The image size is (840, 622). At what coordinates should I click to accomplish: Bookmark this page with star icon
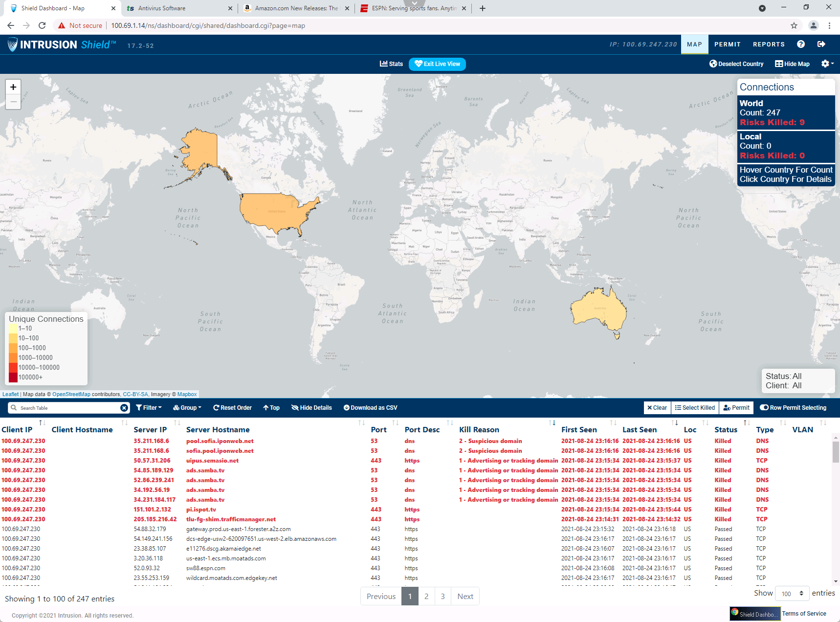[794, 25]
